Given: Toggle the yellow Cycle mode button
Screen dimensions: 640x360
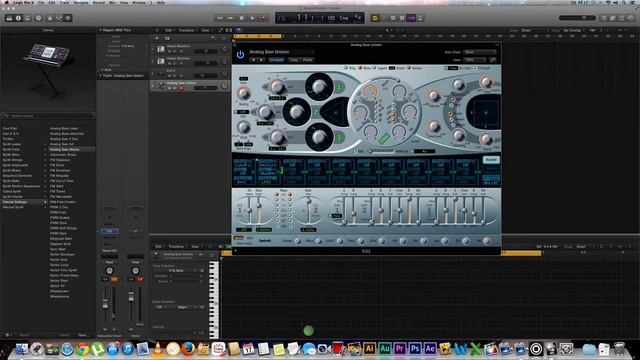Looking at the screenshot, I should pyautogui.click(x=375, y=18).
